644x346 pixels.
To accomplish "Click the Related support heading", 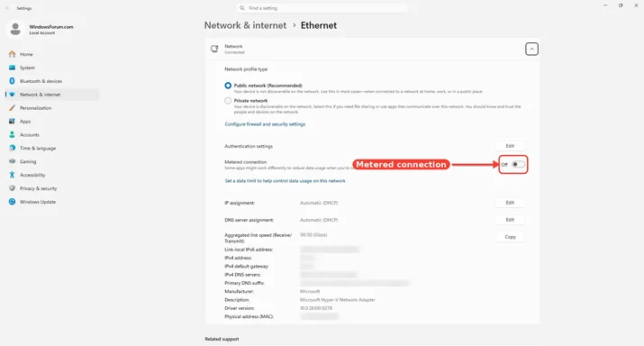I will (222, 339).
